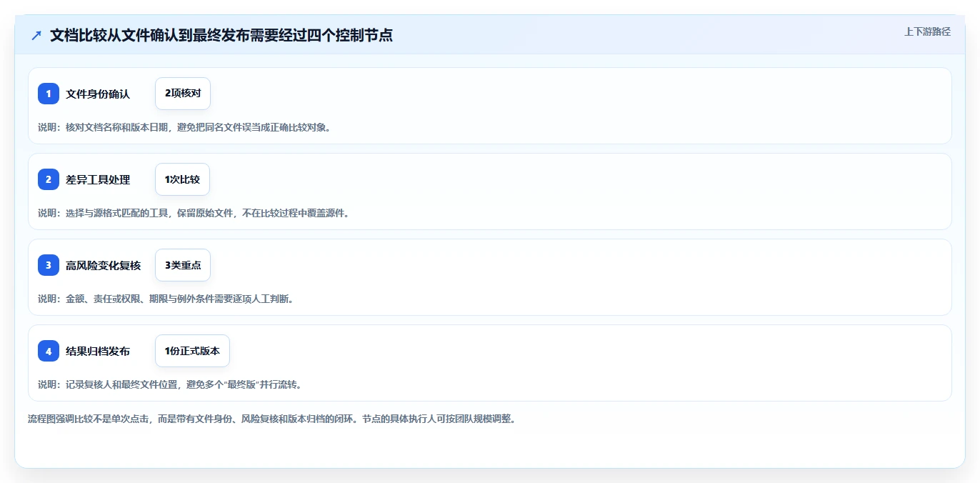Click the description about 核对文档名称和版本日期
Image resolution: width=980 pixels, height=483 pixels.
(184, 127)
